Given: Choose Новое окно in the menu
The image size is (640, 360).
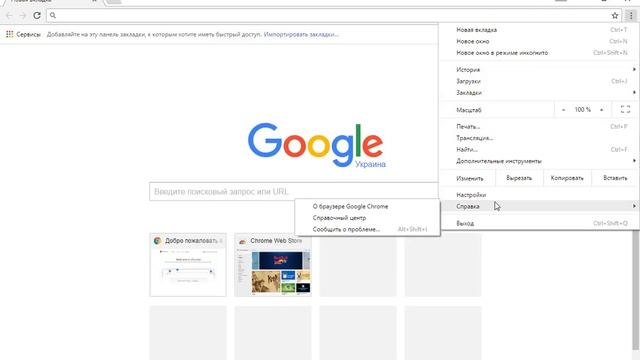Looking at the screenshot, I should pos(539,41).
